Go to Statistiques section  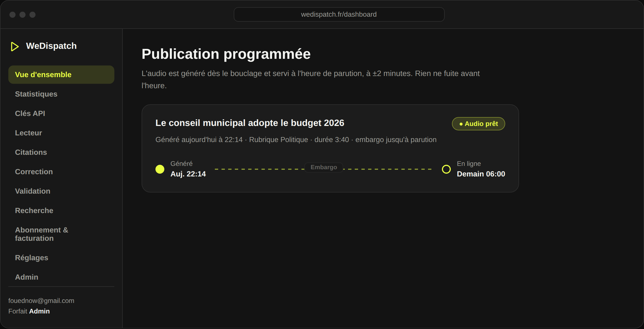(x=61, y=94)
